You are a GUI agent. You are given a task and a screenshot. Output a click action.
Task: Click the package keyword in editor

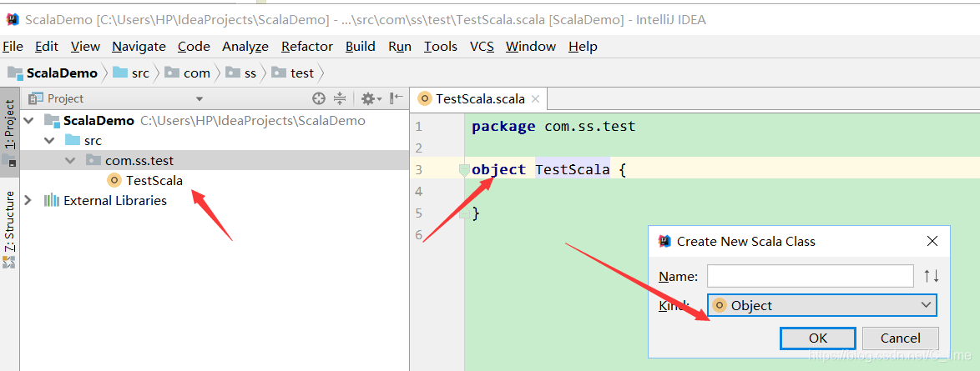coord(503,127)
